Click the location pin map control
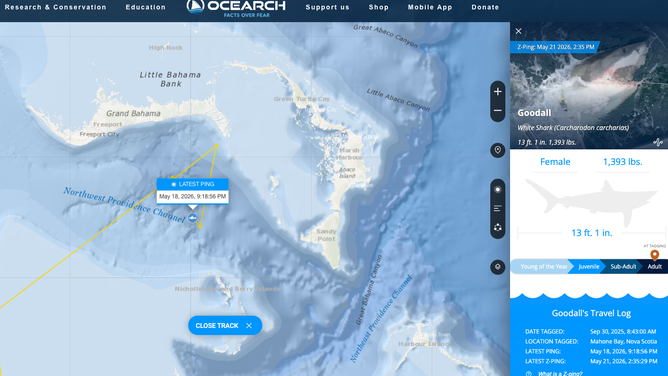This screenshot has height=376, width=668. tap(497, 150)
